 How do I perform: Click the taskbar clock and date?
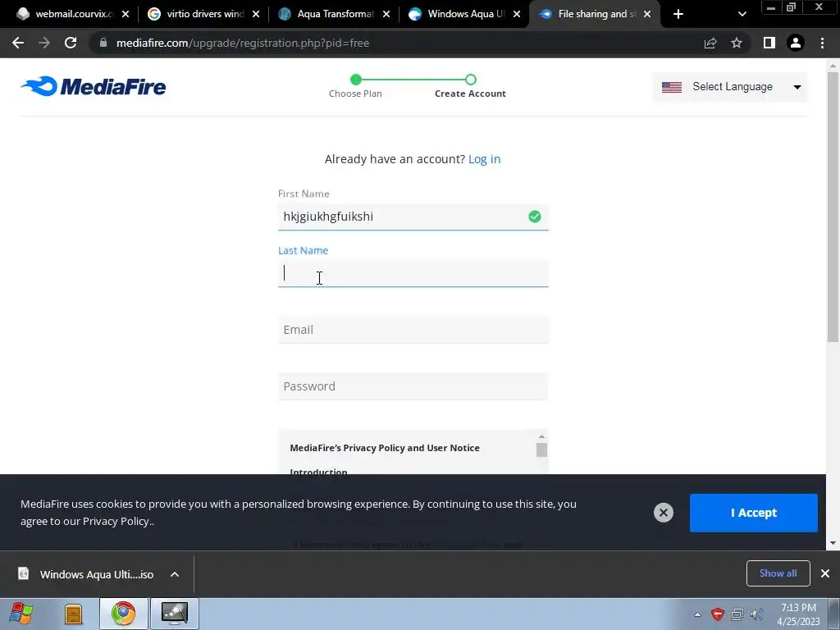click(798, 614)
